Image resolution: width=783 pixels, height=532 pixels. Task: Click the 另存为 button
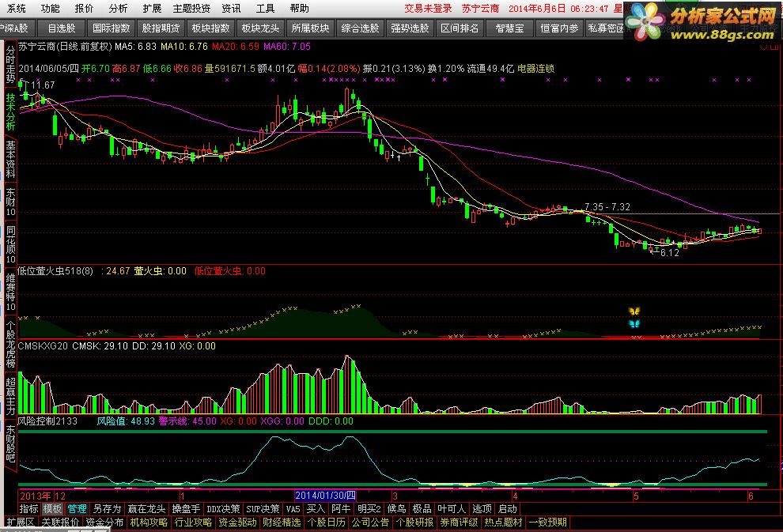pyautogui.click(x=108, y=509)
